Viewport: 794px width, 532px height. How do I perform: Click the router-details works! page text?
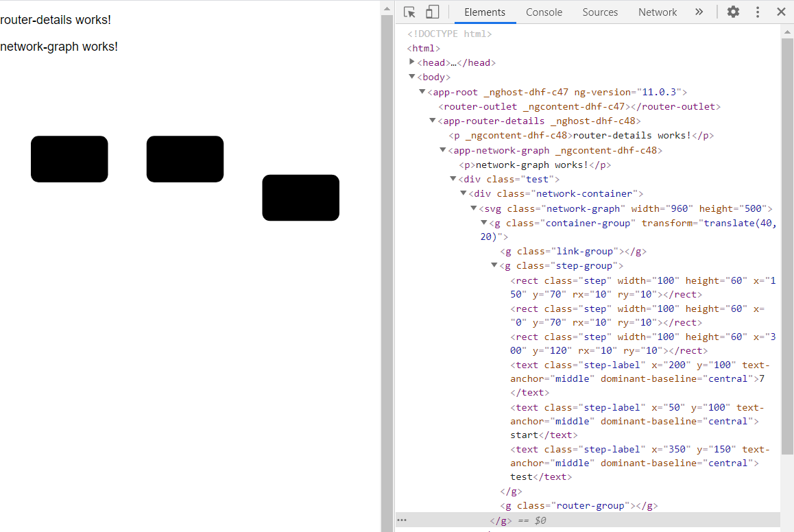(x=56, y=20)
